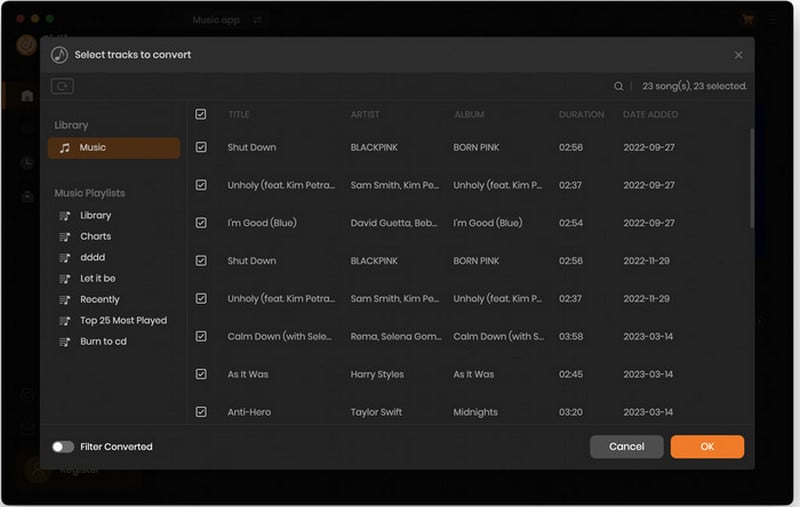
Task: Click the playlist icon beside Charts
Action: (65, 237)
